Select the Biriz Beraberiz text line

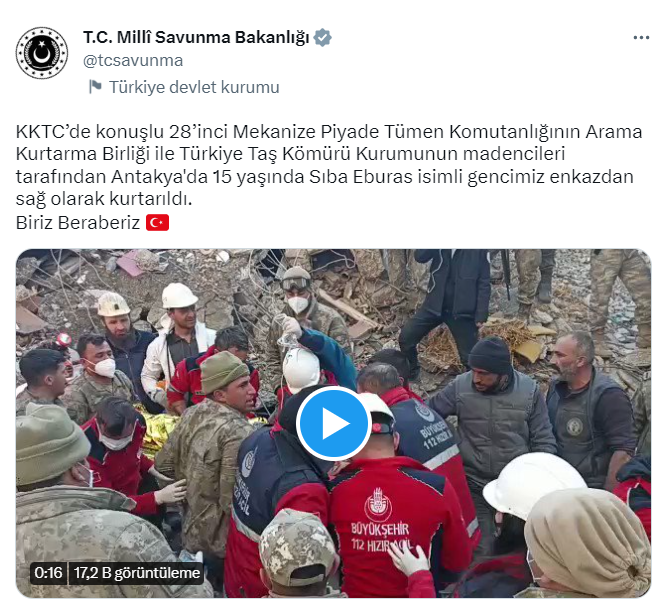pos(78,223)
